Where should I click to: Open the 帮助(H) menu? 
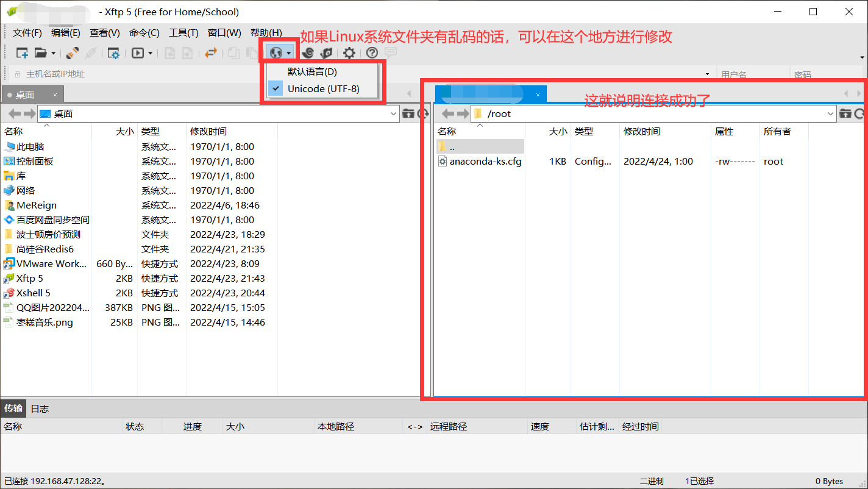pos(266,33)
